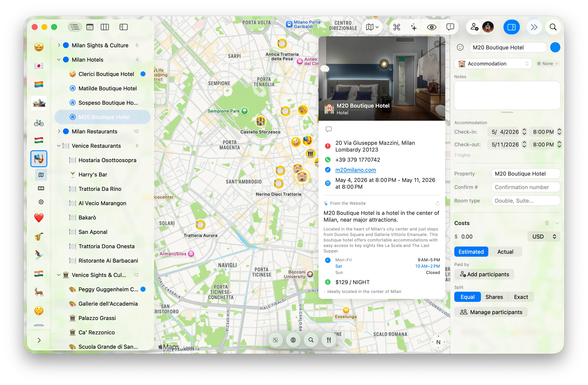Choose the Shares split option
Image resolution: width=588 pixels, height=385 pixels.
tap(494, 297)
